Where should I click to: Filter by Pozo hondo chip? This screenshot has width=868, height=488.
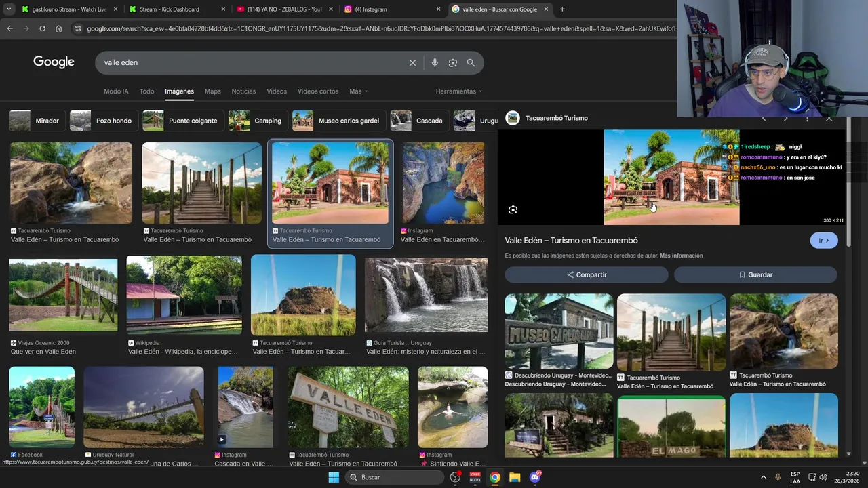pyautogui.click(x=103, y=121)
